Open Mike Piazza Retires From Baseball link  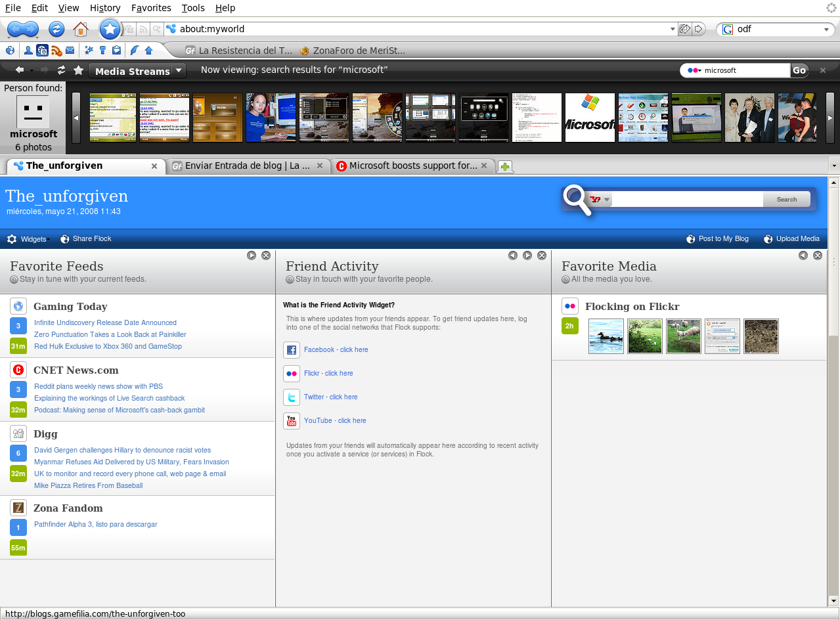pyautogui.click(x=88, y=486)
